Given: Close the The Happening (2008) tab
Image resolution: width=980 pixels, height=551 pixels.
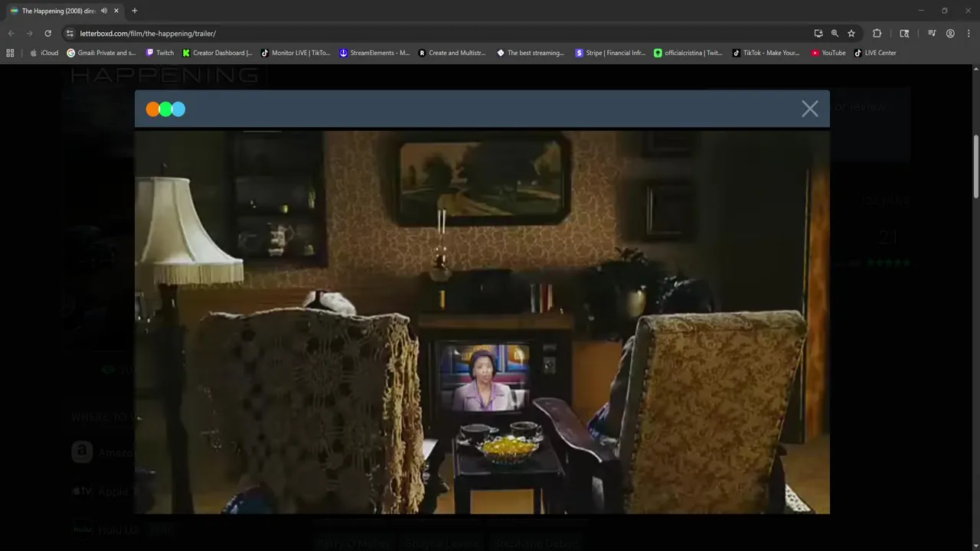Looking at the screenshot, I should [116, 11].
